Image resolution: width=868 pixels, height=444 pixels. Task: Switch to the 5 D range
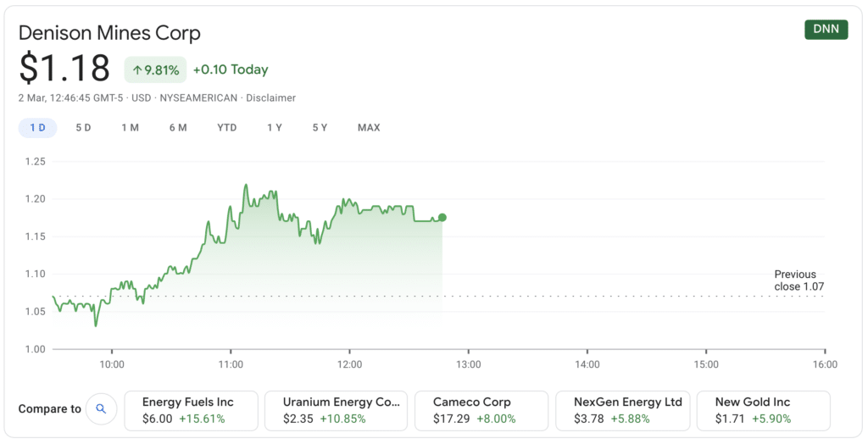tap(83, 128)
